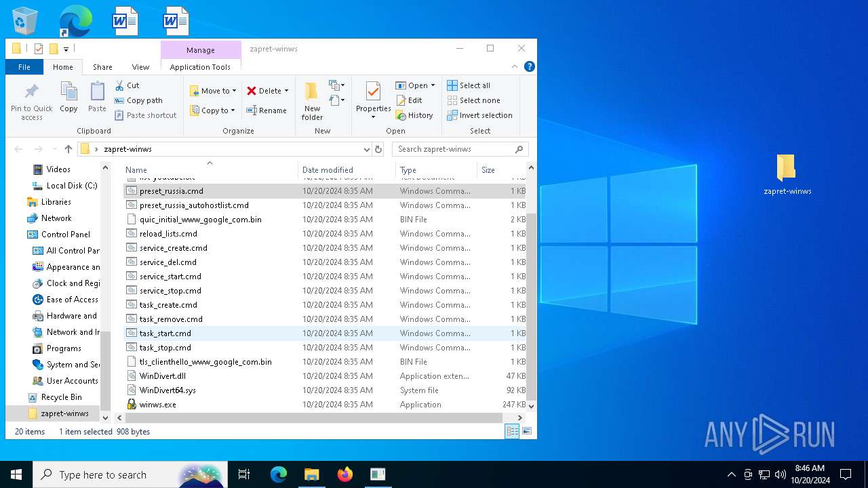Sort by Size column header
Viewport: 868px width, 488px height.
pyautogui.click(x=501, y=170)
